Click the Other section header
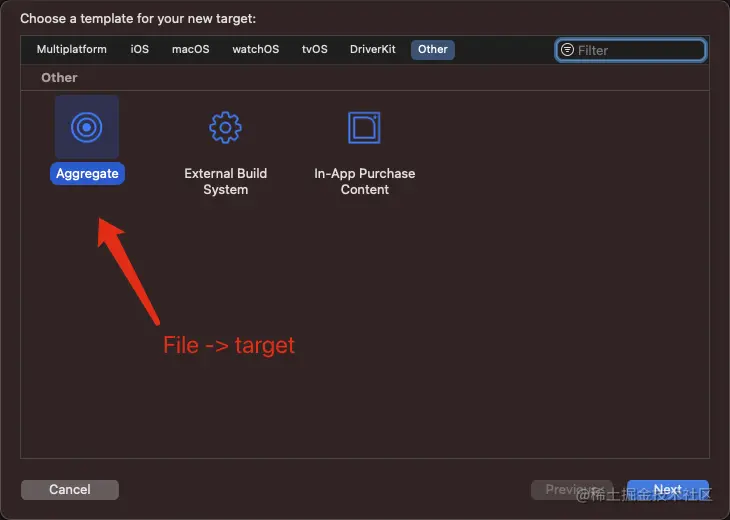Screen dimensions: 730x520 click(x=59, y=77)
